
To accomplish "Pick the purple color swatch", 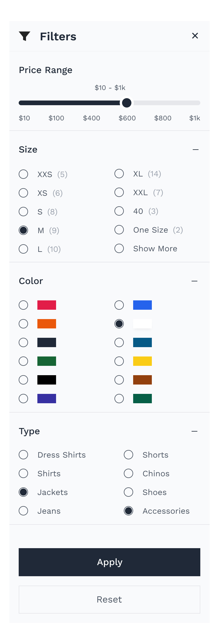I will pyautogui.click(x=47, y=399).
